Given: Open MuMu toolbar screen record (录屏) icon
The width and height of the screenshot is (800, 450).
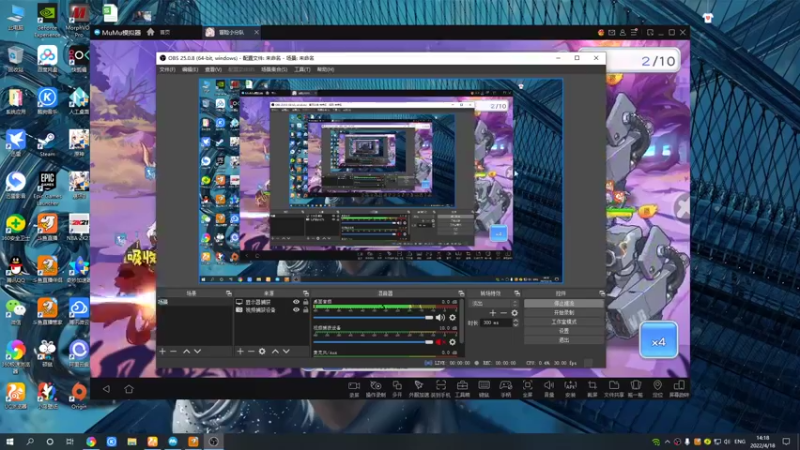Looking at the screenshot, I should (354, 386).
